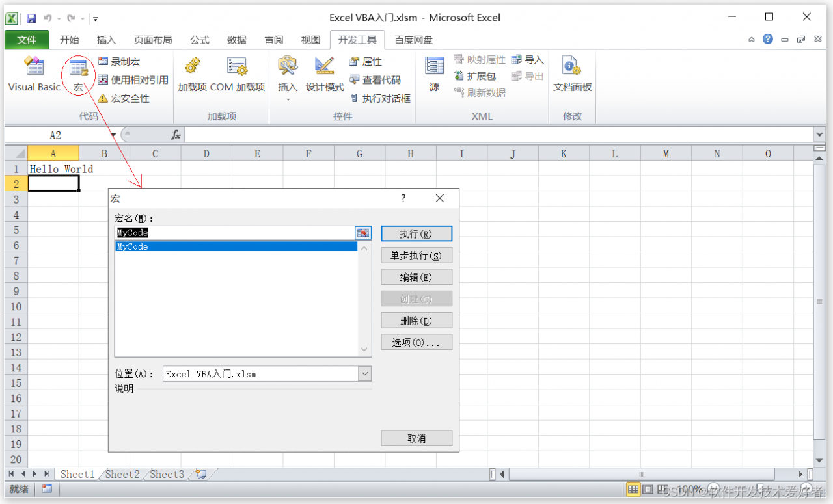Click the Cancel (取消) button
This screenshot has height=504, width=833.
[416, 438]
